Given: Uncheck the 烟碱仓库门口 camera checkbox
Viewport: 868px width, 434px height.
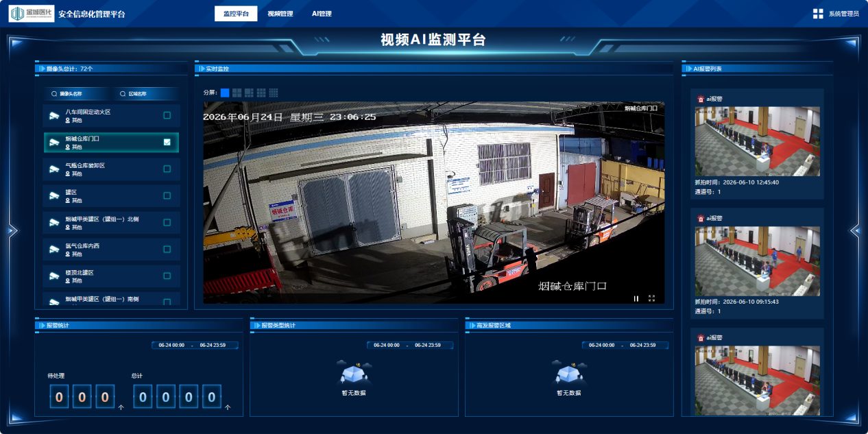Looking at the screenshot, I should [167, 142].
